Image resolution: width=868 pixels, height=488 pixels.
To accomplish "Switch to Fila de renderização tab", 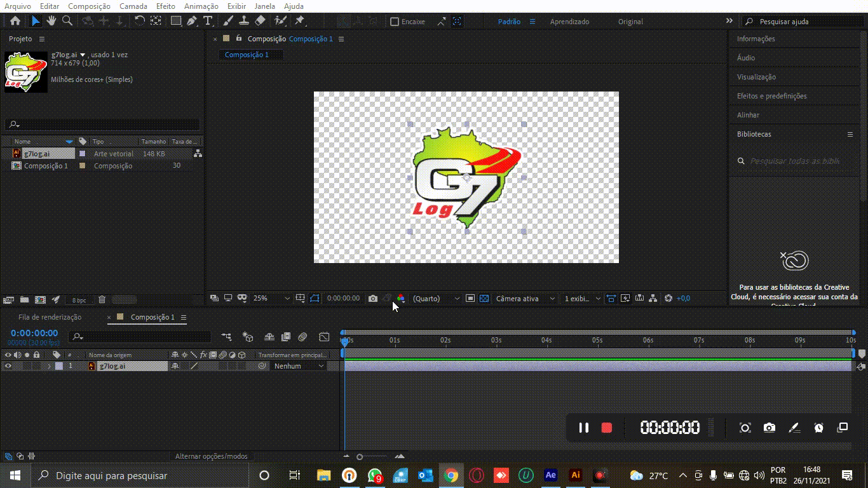I will coord(50,317).
